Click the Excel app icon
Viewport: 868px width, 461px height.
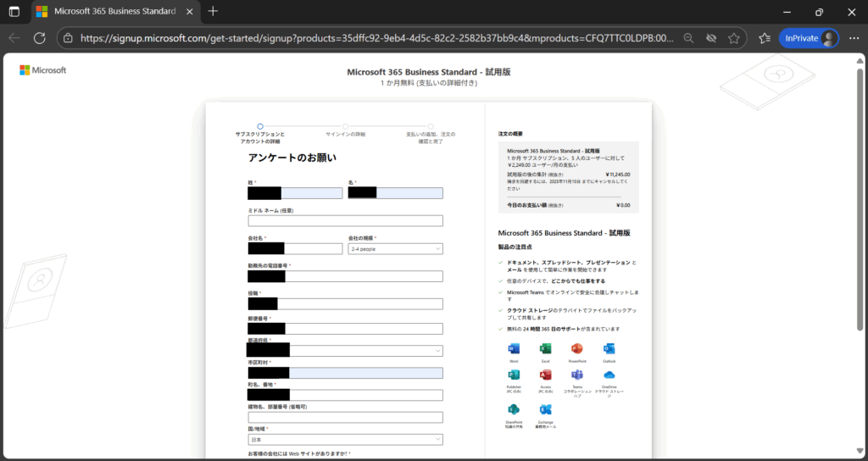545,349
